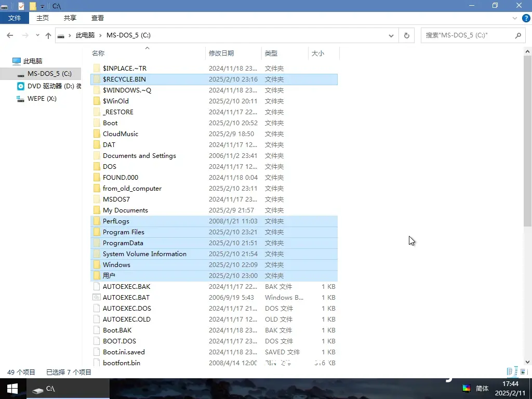Click the properties icon in quick access toolbar
This screenshot has width=532, height=399.
(21, 6)
